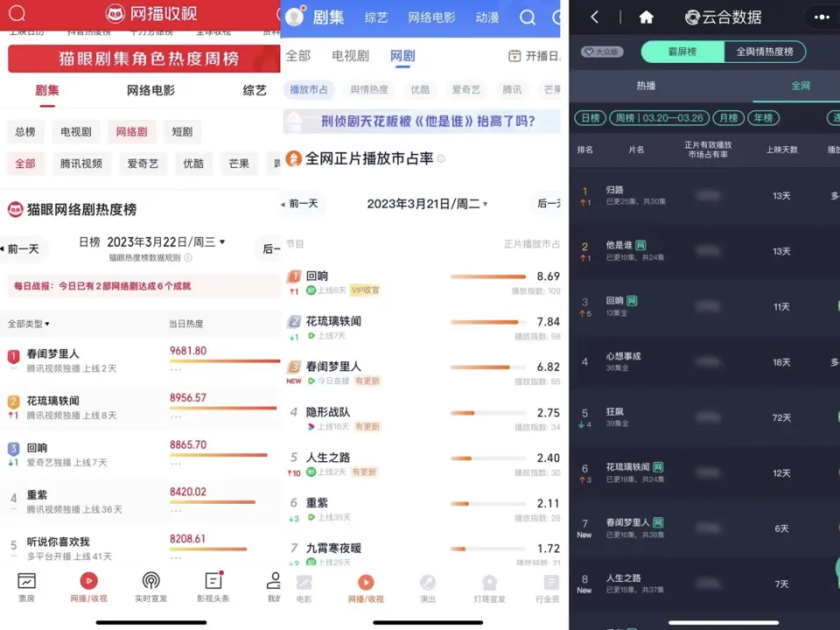Open the date dropdown 2023年3月22日/周三

[166, 242]
